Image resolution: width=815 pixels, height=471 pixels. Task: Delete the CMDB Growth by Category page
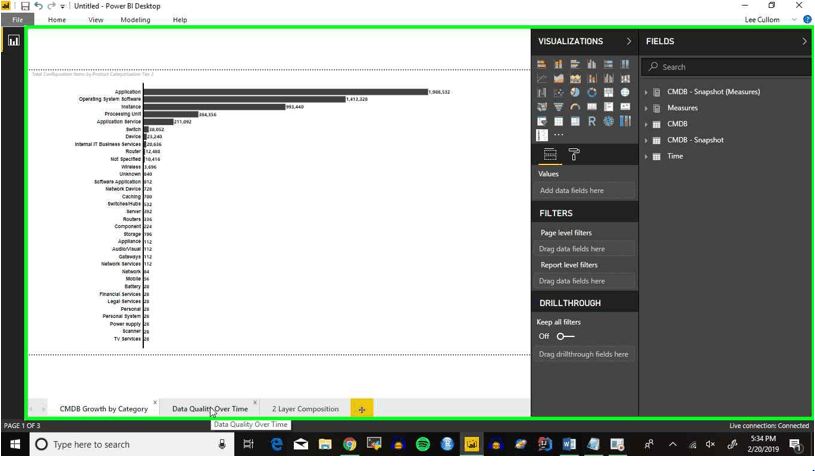(155, 402)
